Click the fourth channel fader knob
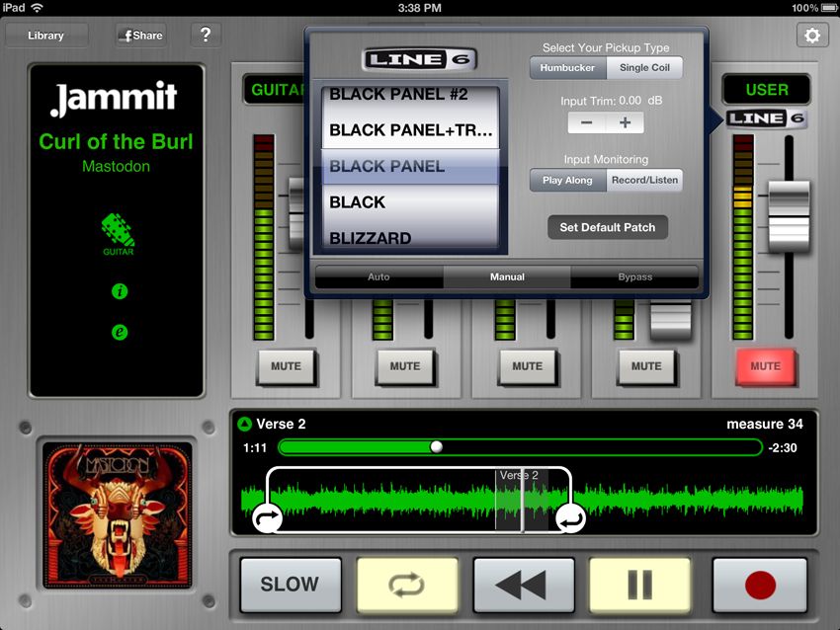The image size is (840, 630). [x=671, y=320]
